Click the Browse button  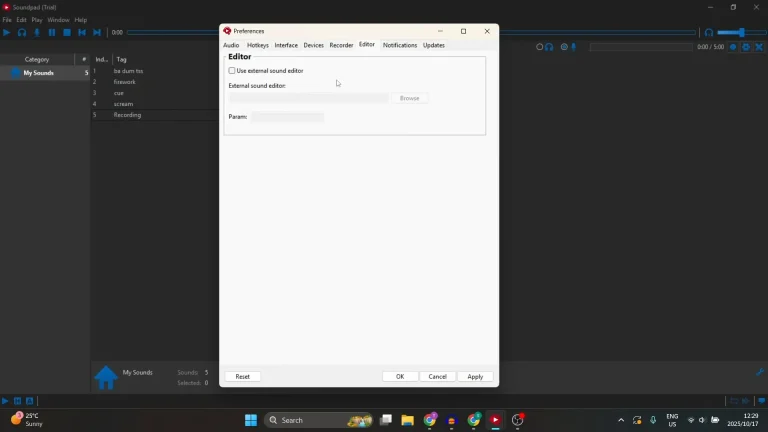(x=409, y=98)
